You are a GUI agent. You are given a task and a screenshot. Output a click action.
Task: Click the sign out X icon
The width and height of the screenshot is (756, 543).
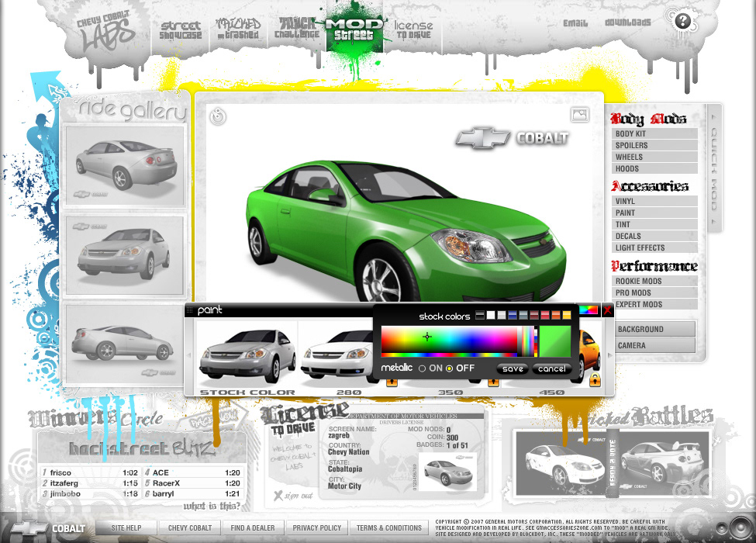(278, 495)
